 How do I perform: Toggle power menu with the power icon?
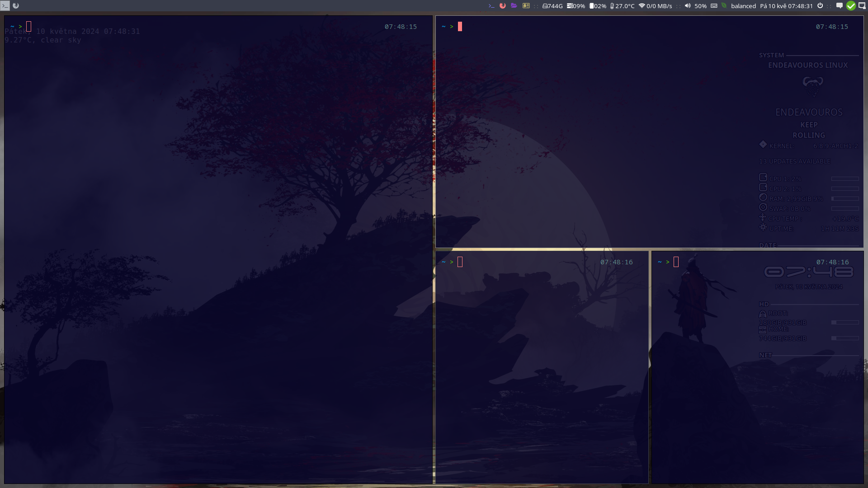tap(820, 5)
